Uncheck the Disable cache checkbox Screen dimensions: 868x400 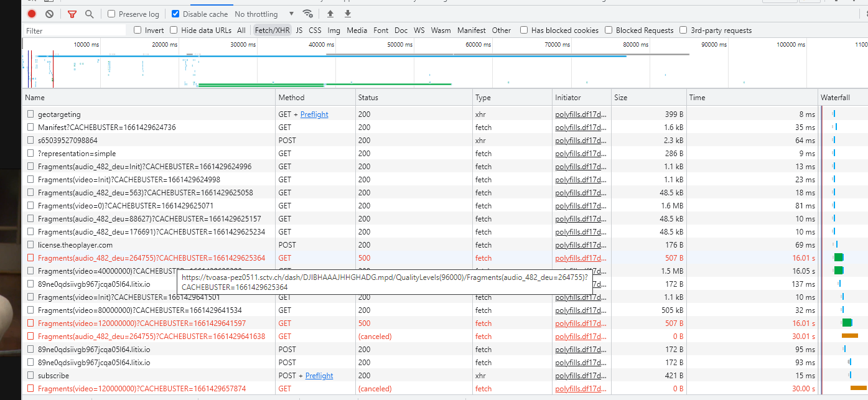tap(175, 14)
